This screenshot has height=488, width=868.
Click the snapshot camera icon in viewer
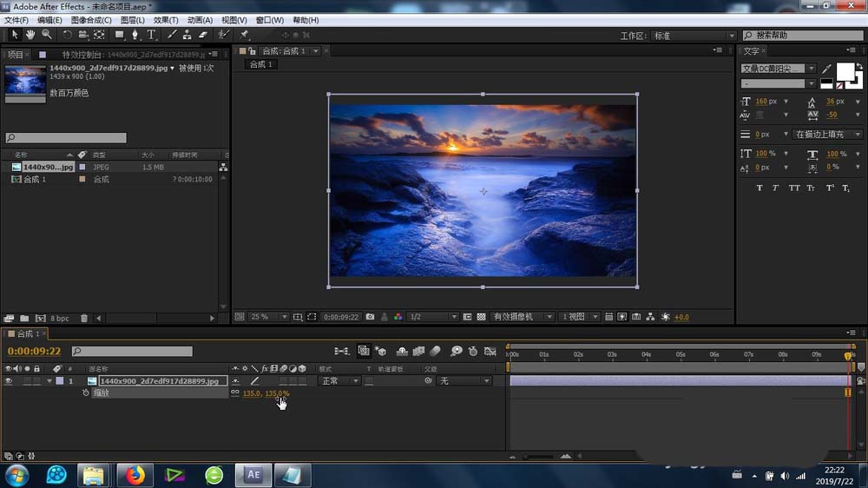tap(371, 317)
